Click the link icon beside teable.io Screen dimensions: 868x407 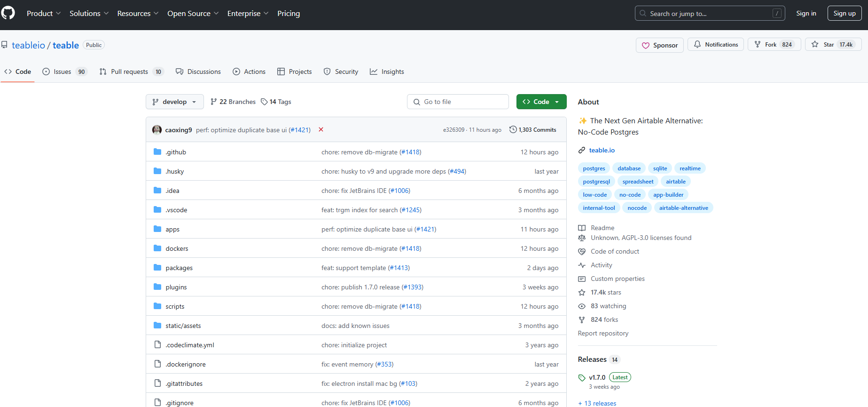click(582, 150)
